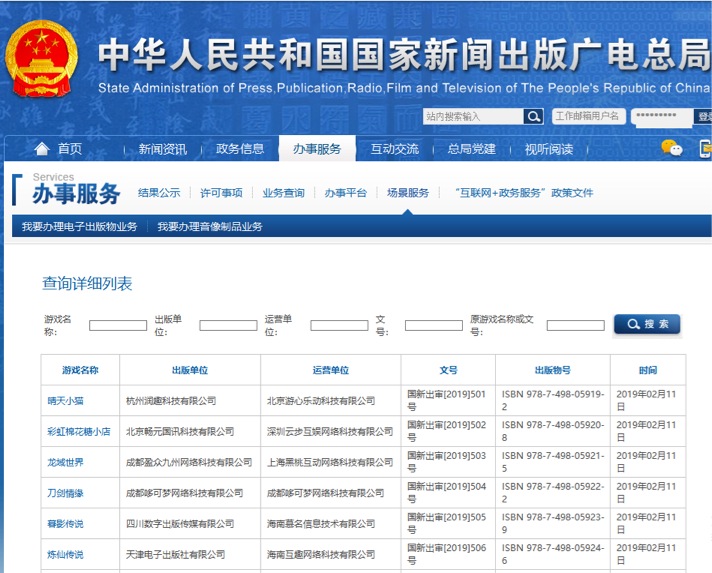Select the 办事服务 navigation tab
This screenshot has width=712, height=573.
(317, 148)
